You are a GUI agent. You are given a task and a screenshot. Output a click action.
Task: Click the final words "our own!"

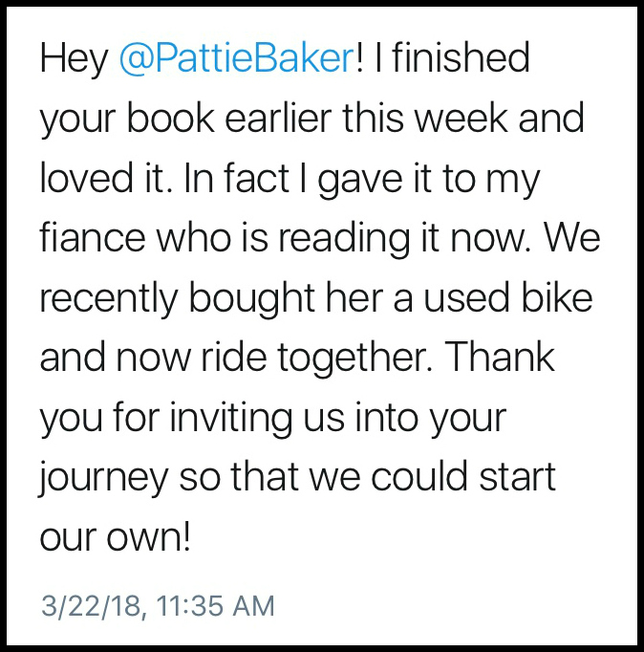(116, 535)
